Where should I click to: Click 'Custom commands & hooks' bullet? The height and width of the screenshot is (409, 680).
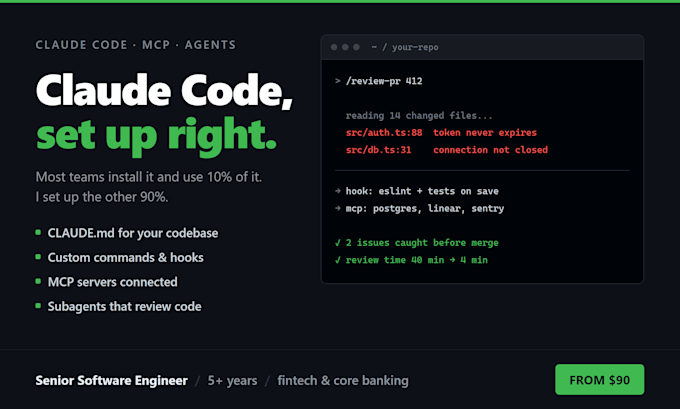click(125, 258)
